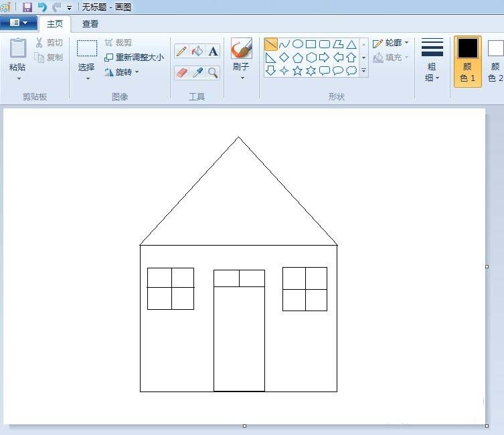
Task: Select the Triangle shape
Action: (x=351, y=44)
